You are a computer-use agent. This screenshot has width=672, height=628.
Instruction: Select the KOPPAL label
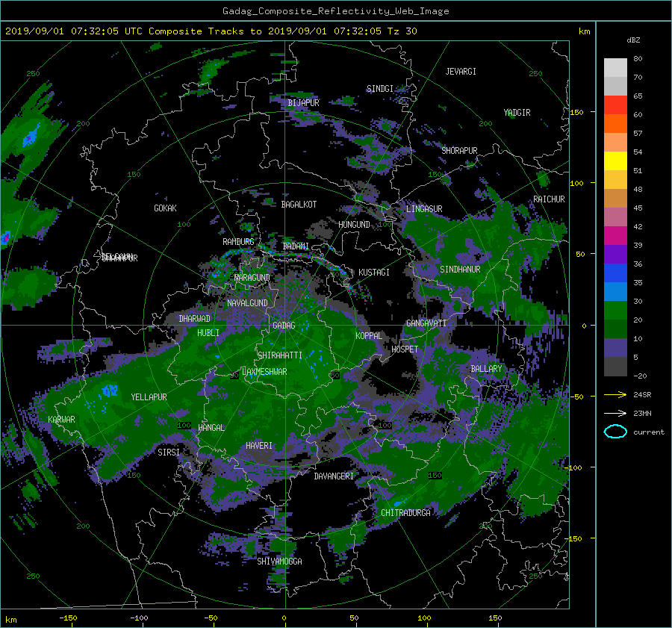(x=369, y=336)
